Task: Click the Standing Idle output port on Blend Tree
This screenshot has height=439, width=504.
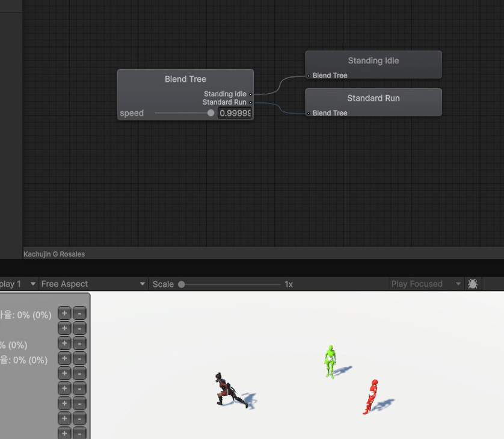Action: click(x=251, y=94)
